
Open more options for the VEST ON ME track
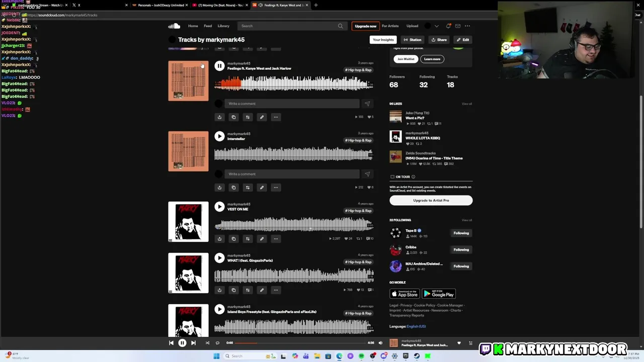point(276,239)
